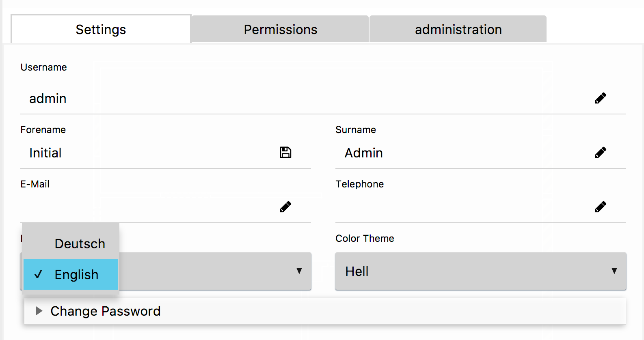Image resolution: width=644 pixels, height=340 pixels.
Task: Switch to the Settings tab
Action: tap(101, 30)
